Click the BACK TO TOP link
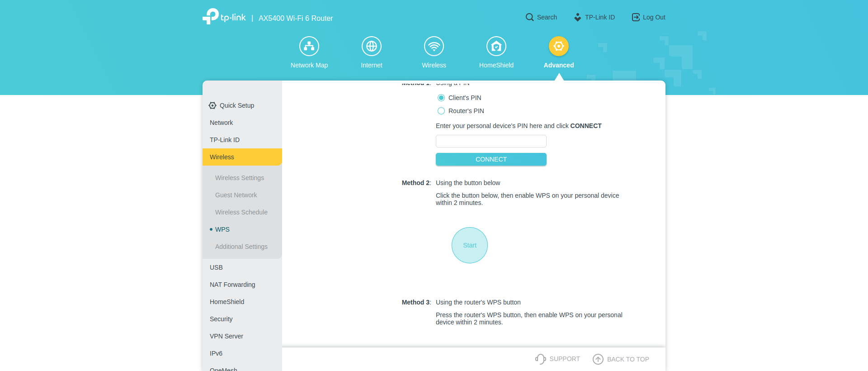The height and width of the screenshot is (371, 868). 621,359
